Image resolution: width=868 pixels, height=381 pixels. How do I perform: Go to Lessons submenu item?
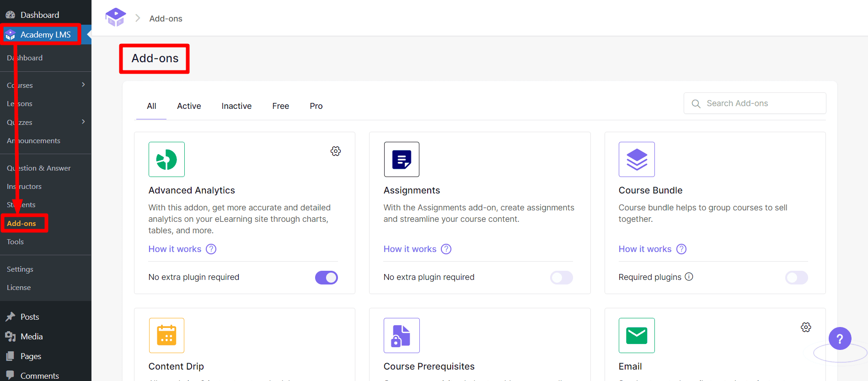coord(20,104)
